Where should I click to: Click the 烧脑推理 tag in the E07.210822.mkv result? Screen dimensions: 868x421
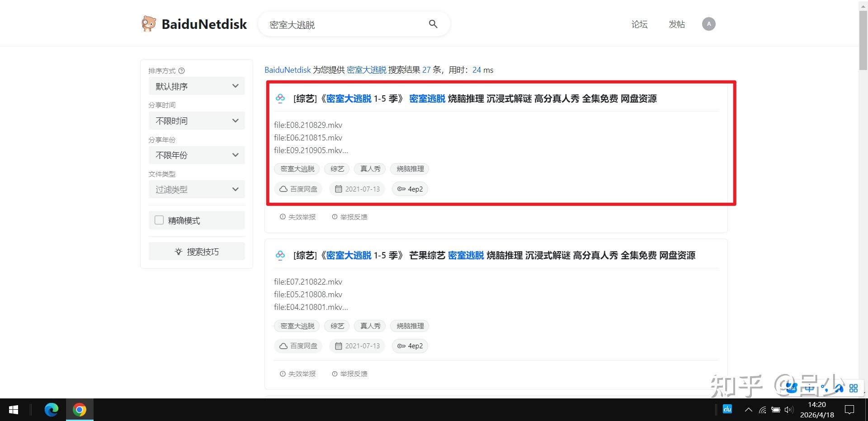(410, 326)
